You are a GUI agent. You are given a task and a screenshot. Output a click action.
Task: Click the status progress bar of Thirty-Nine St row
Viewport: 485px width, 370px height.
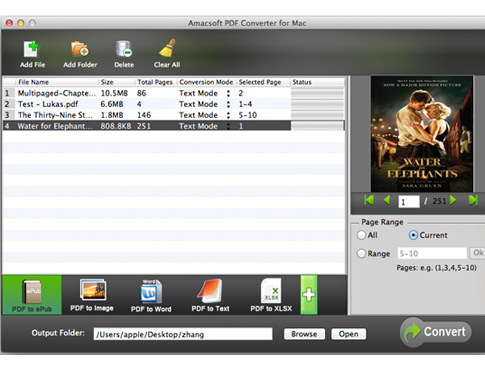pos(317,115)
